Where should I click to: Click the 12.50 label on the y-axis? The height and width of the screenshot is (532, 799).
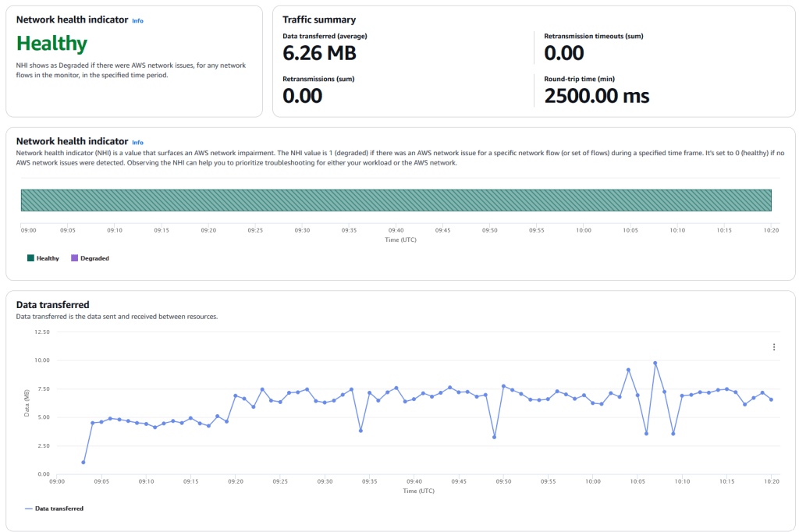click(x=41, y=332)
